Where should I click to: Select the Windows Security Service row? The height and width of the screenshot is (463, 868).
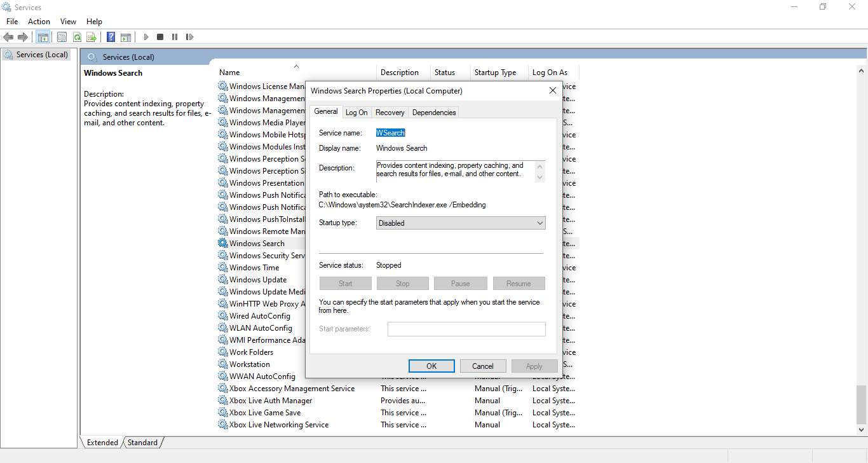coord(262,256)
